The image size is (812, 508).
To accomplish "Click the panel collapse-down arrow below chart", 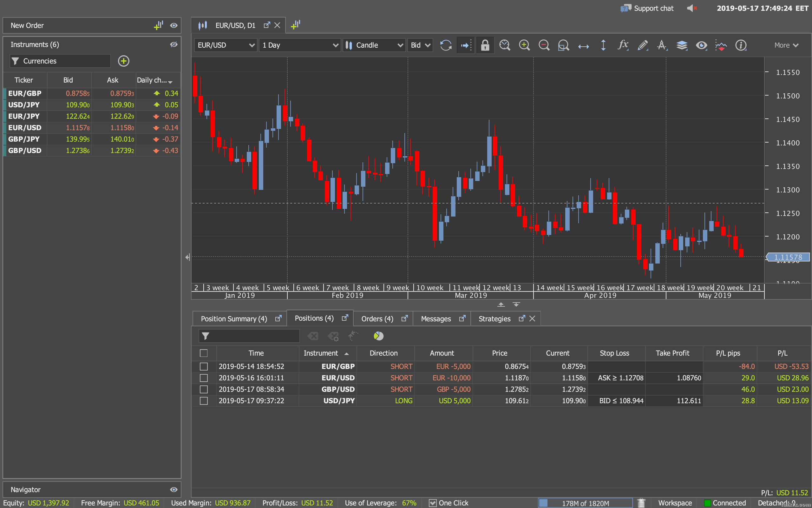I will (x=516, y=304).
